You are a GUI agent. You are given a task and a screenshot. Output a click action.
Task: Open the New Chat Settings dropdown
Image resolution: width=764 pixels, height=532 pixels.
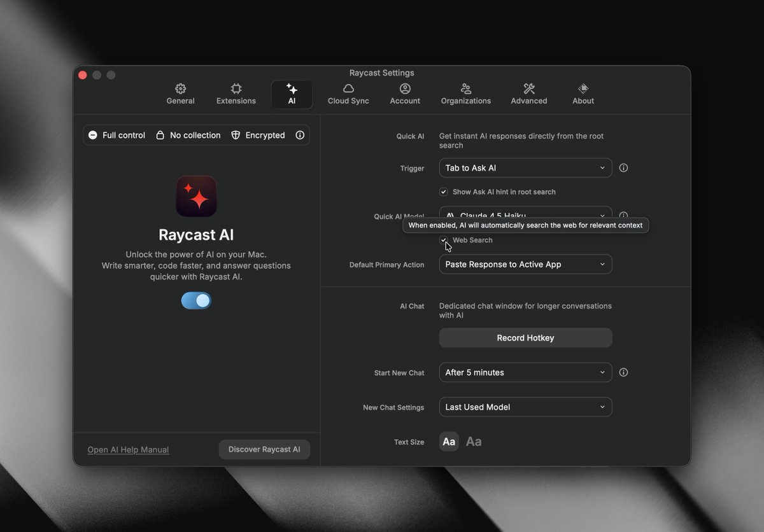[526, 407]
